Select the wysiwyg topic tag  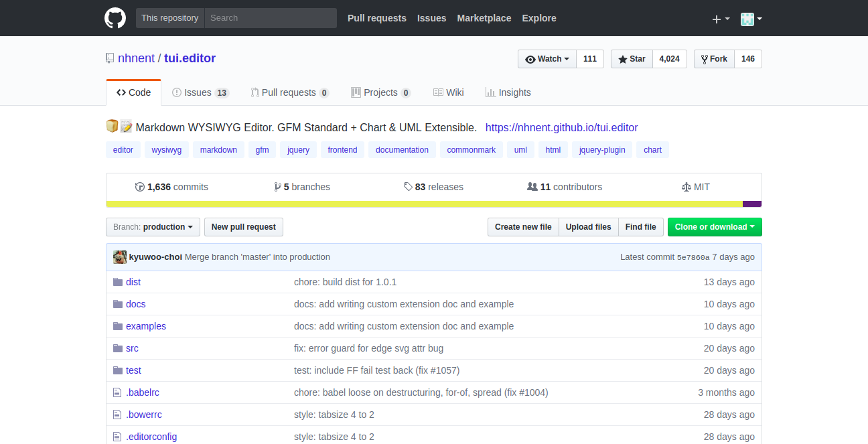coord(167,150)
